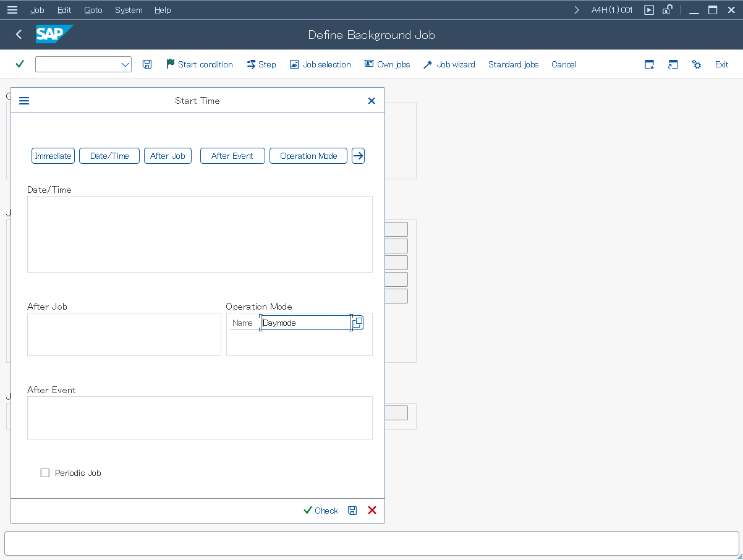Expand the session info chevron near A4H
The image size is (743, 560).
(577, 10)
